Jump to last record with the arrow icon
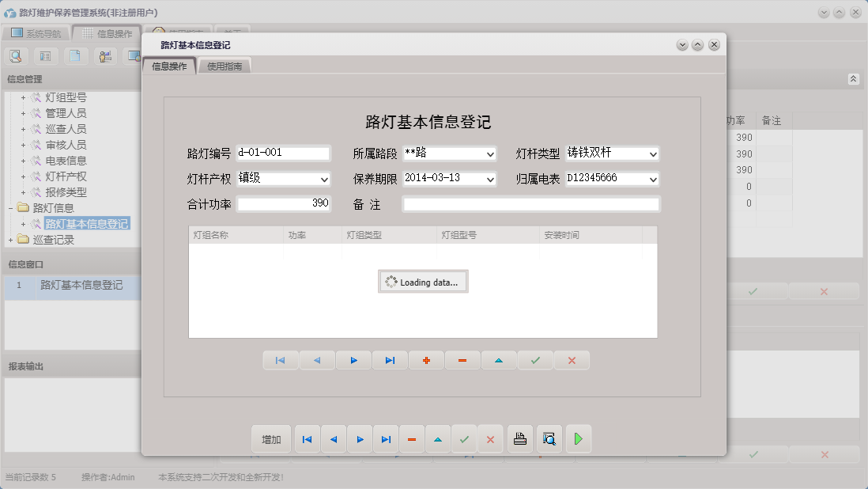The image size is (868, 489). click(x=386, y=439)
